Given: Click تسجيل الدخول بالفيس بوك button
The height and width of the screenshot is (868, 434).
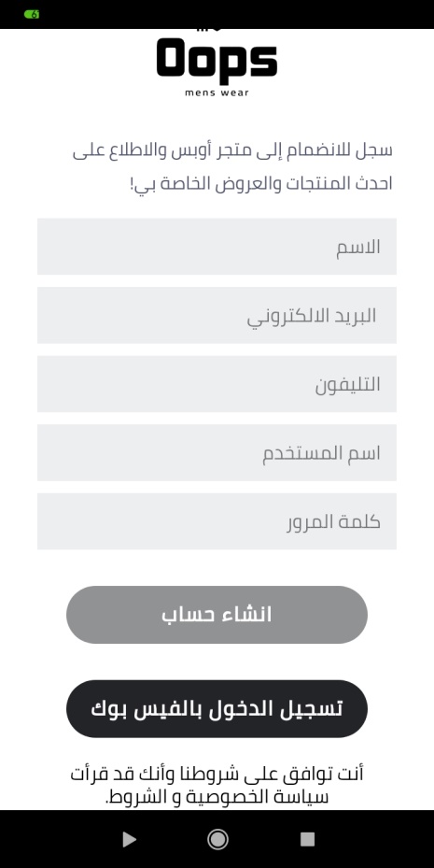Looking at the screenshot, I should (217, 708).
